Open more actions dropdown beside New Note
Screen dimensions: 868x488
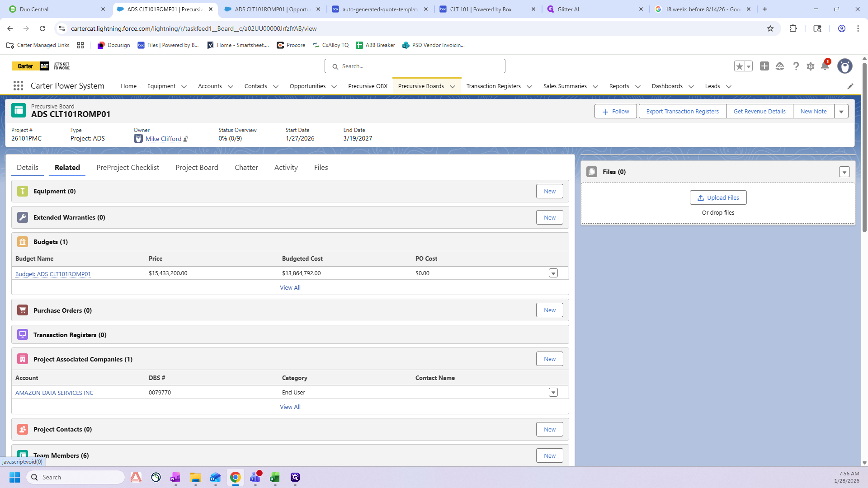point(841,112)
